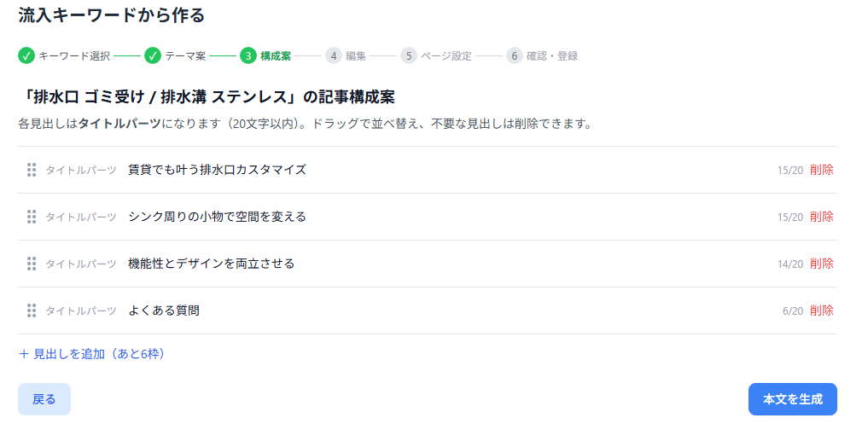
Task: Delete the 機能性とデザインを両立させる heading
Action: [x=822, y=264]
